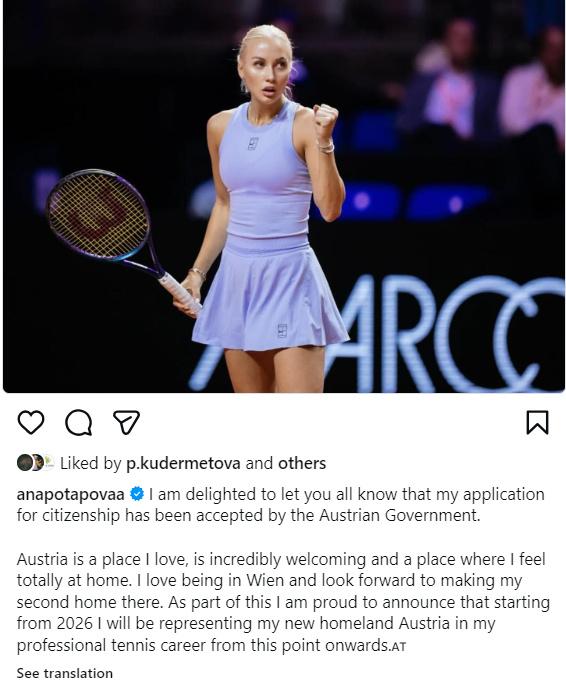Click the first dark liker avatar
Image resolution: width=566 pixels, height=687 pixels.
coord(24,463)
